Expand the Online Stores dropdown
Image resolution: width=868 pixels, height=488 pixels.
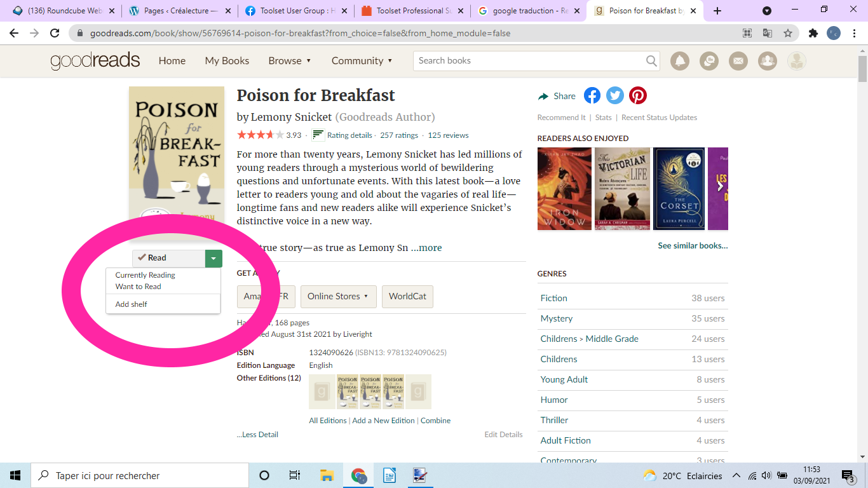pos(339,297)
